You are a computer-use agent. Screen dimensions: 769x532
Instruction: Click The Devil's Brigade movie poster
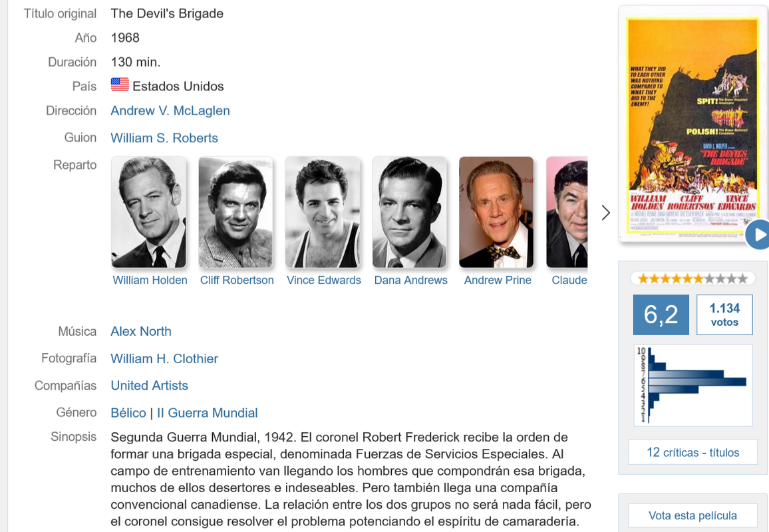[692, 126]
